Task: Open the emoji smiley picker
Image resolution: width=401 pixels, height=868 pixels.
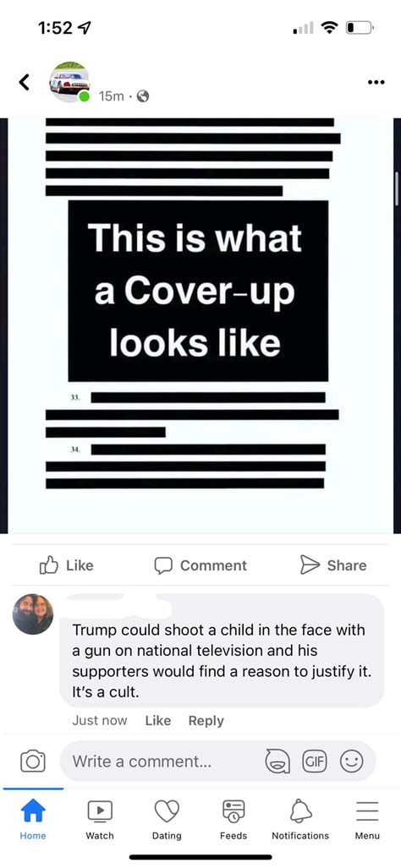Action: 351,762
